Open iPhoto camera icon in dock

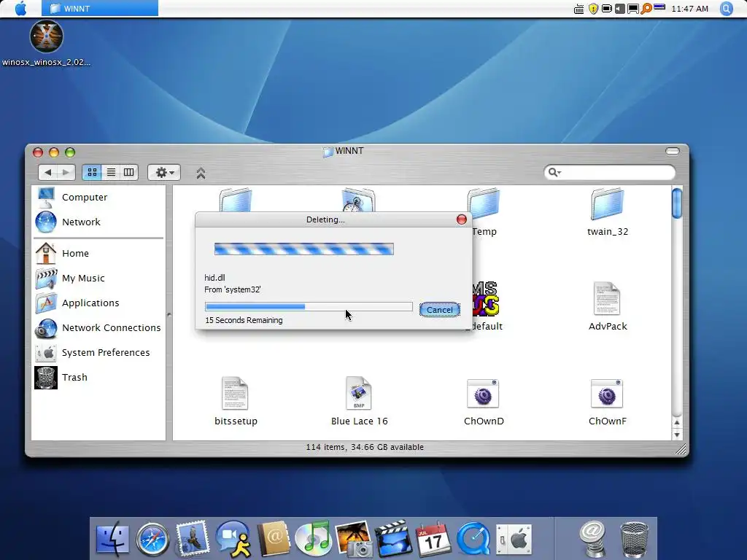[x=353, y=539]
